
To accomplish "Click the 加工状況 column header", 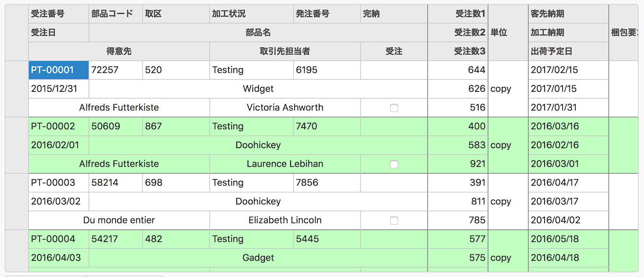I will click(x=252, y=14).
